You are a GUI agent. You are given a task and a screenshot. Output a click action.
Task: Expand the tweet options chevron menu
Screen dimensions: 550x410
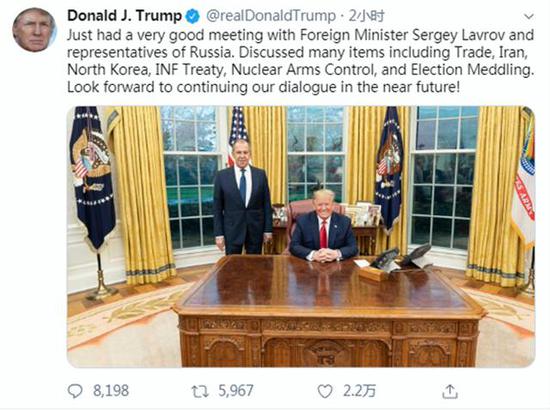click(529, 16)
